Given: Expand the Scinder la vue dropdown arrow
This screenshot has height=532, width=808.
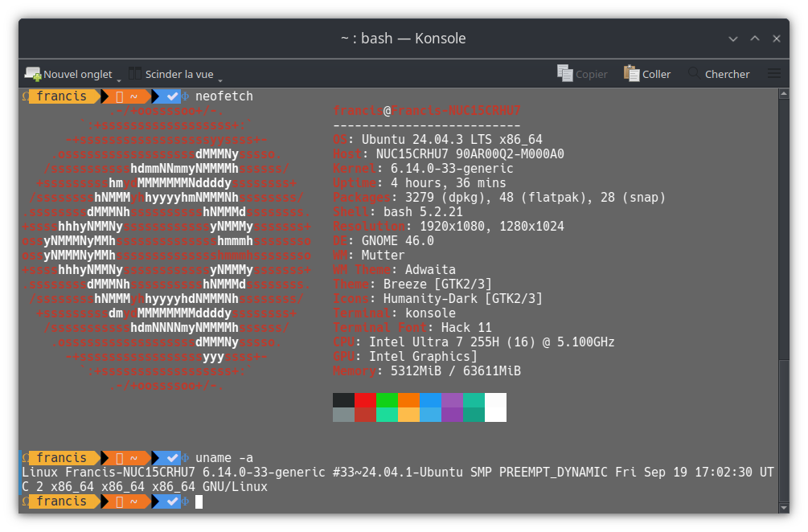Looking at the screenshot, I should [220, 80].
